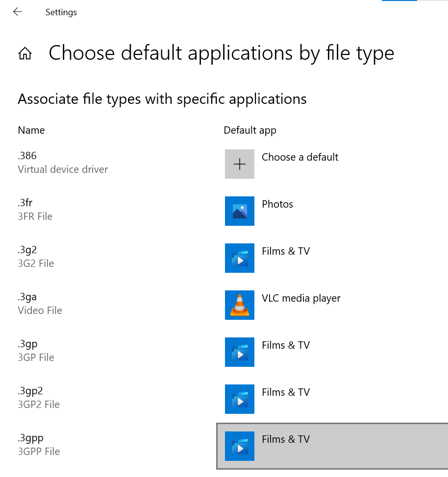Change the Photos default for .3fr files
Image resolution: width=448 pixels, height=477 pixels.
pyautogui.click(x=277, y=204)
